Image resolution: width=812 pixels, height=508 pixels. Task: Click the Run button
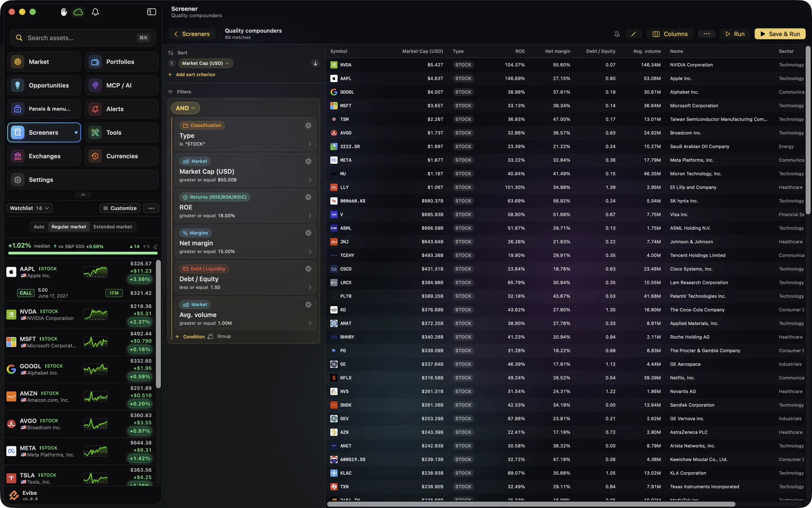(x=735, y=34)
